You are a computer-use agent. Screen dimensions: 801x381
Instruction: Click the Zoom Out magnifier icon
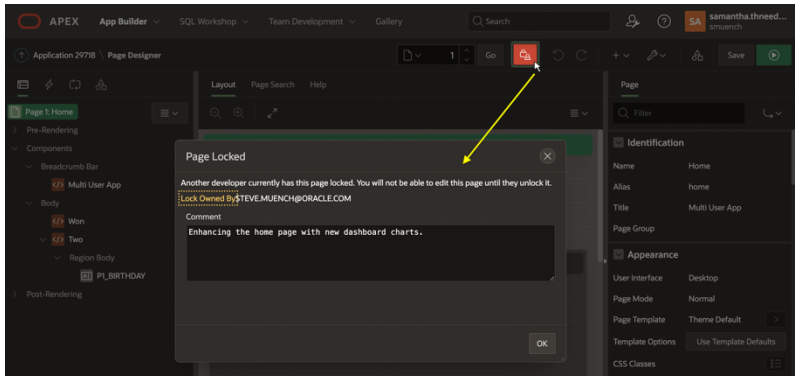(216, 113)
